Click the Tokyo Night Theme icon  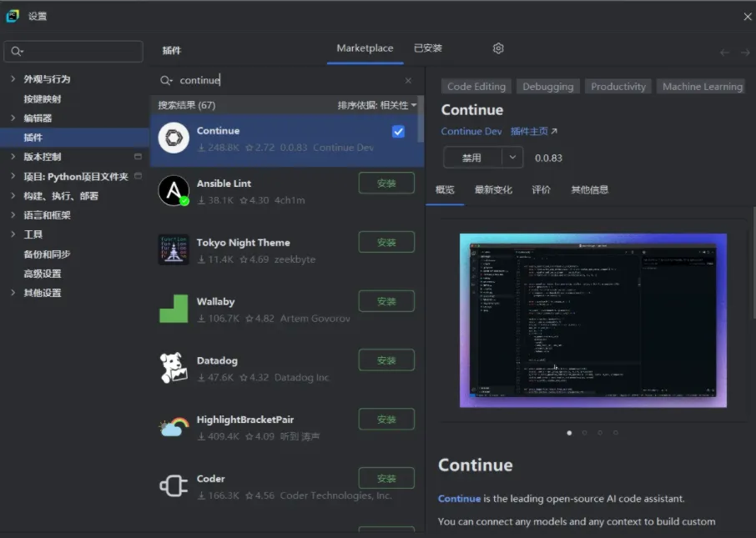coord(174,249)
